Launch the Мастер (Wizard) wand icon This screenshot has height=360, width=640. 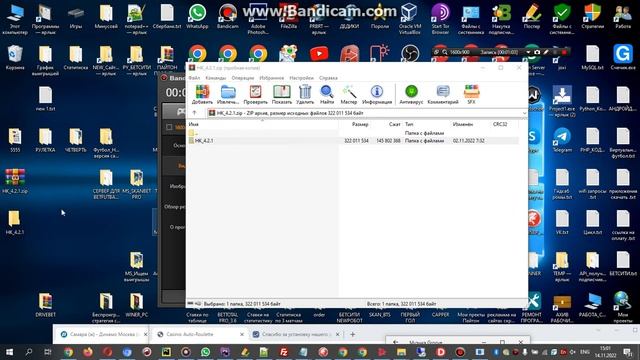click(x=349, y=95)
